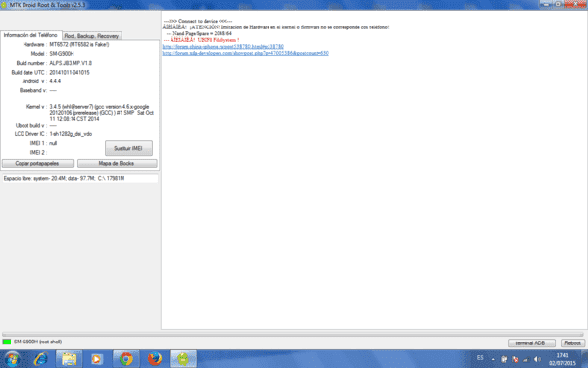The width and height of the screenshot is (588, 368).
Task: Select LCD Driver IC value
Action: click(x=71, y=134)
